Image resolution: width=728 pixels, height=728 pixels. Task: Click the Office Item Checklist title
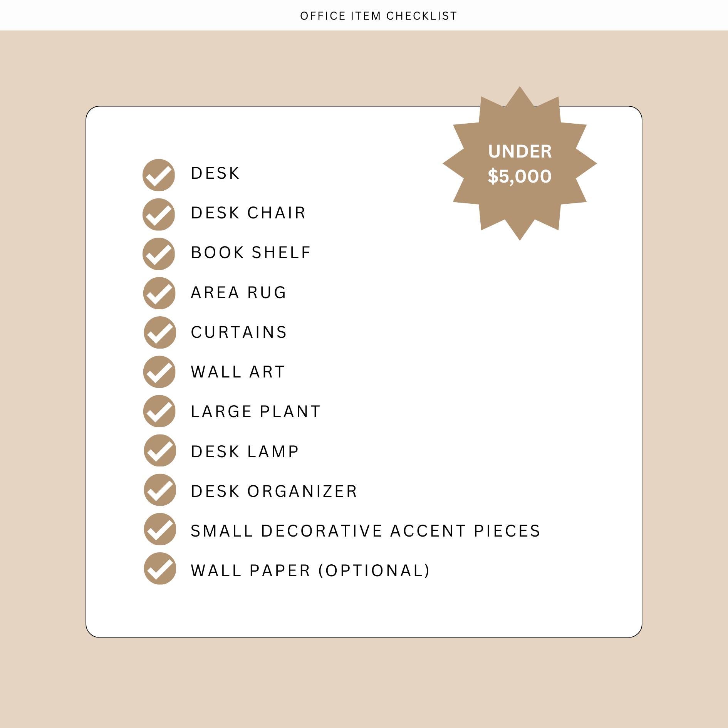click(378, 16)
